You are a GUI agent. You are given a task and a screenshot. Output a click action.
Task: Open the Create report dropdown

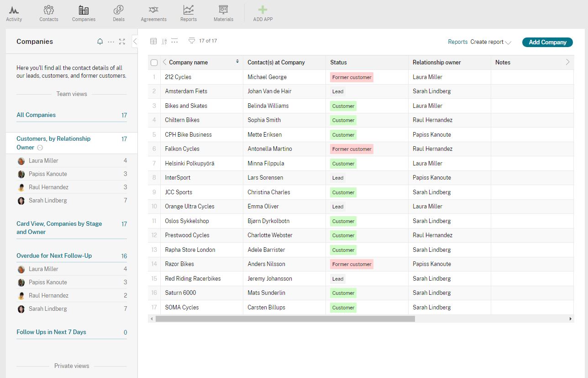(x=491, y=42)
